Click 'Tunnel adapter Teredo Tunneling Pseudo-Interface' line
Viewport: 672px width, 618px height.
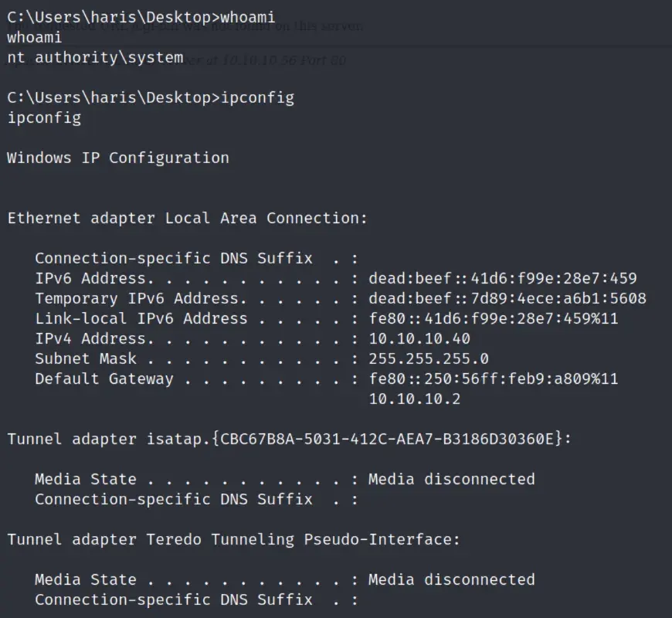233,539
